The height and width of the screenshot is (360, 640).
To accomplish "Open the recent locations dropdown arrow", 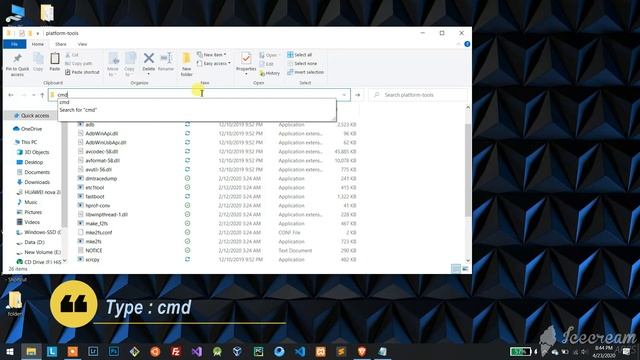I will point(33,95).
